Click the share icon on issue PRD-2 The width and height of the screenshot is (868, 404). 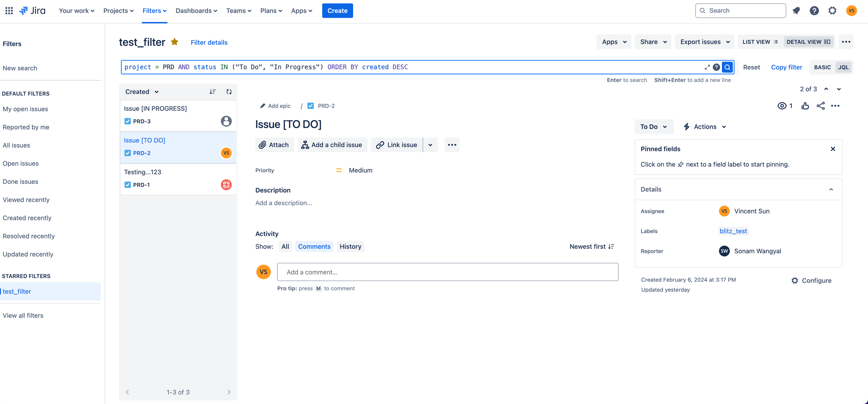(x=821, y=106)
